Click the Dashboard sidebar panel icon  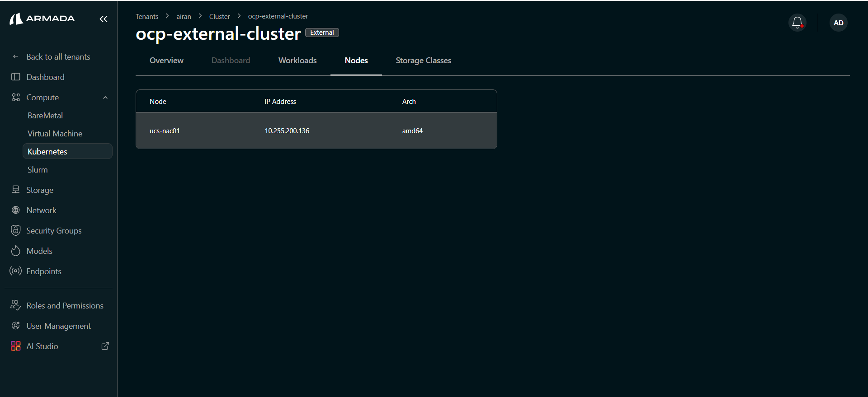[x=16, y=77]
